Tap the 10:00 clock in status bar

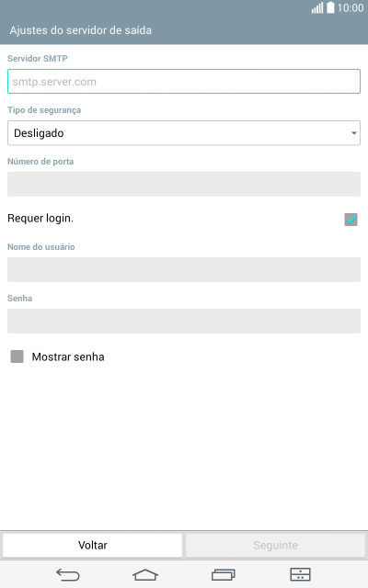click(351, 8)
